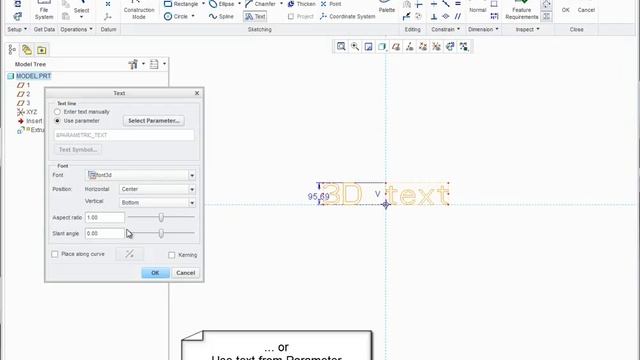Enable 'Place along curve' checkbox
This screenshot has width=640, height=360.
tap(55, 254)
